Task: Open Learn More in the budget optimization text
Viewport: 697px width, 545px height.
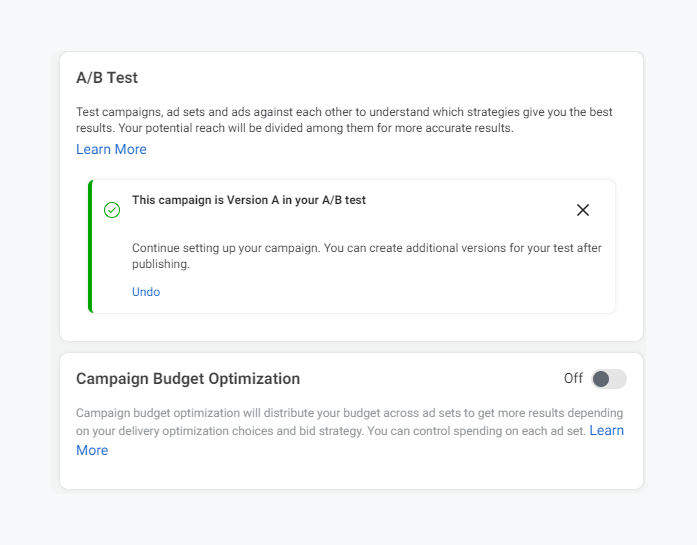Action: coord(606,430)
